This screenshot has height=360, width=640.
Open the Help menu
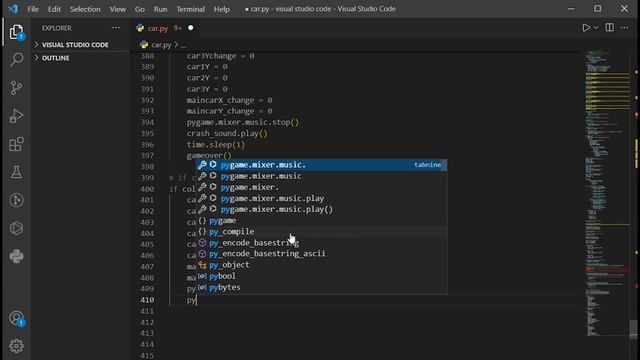(x=221, y=9)
